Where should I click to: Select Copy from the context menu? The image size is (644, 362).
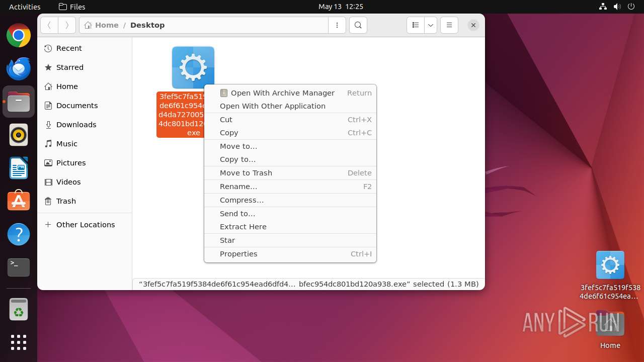(290, 133)
